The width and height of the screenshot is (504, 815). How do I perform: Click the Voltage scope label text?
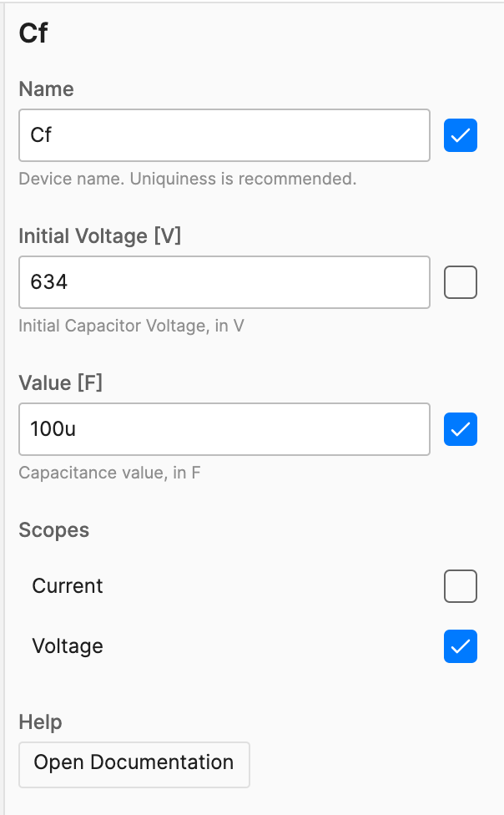click(67, 646)
